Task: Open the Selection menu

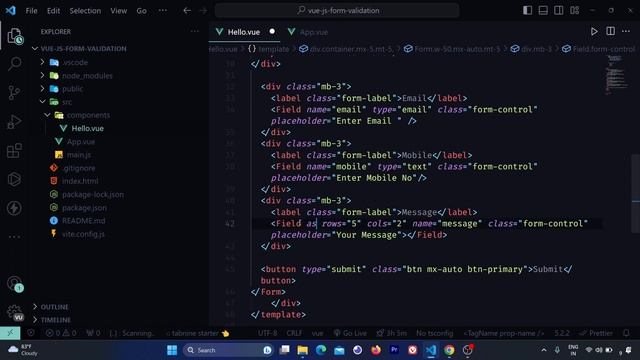Action: [85, 11]
